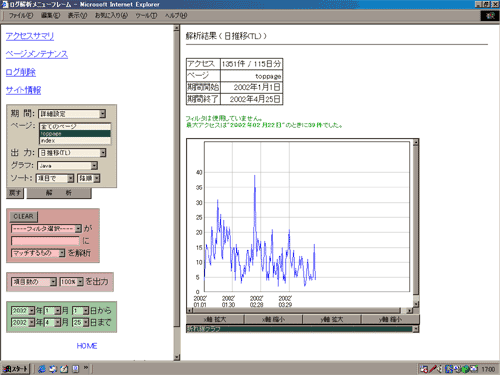Click the filter text input field
The image size is (500, 375).
[45, 241]
